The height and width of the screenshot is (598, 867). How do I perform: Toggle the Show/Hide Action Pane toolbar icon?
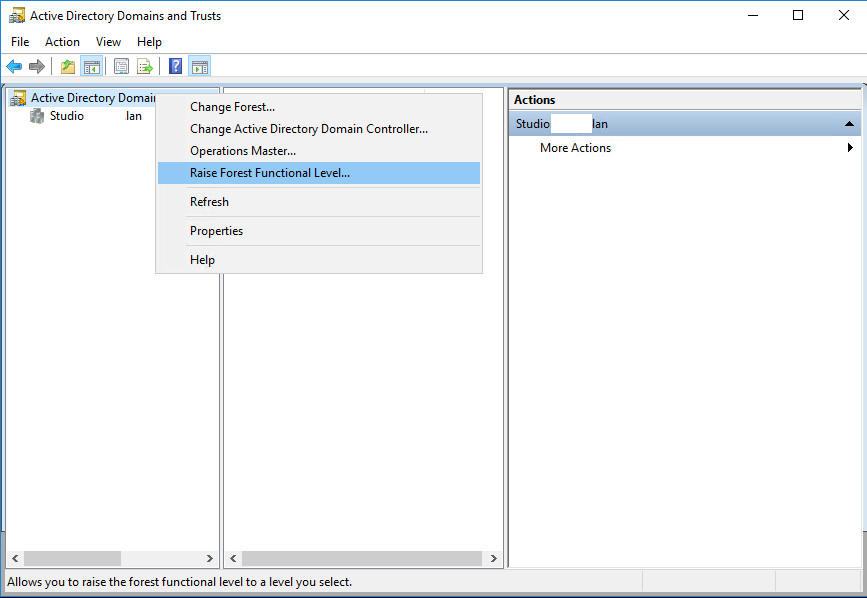[x=200, y=67]
